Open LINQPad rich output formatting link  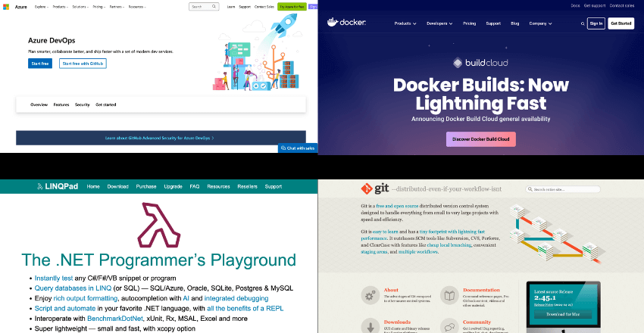click(x=86, y=298)
